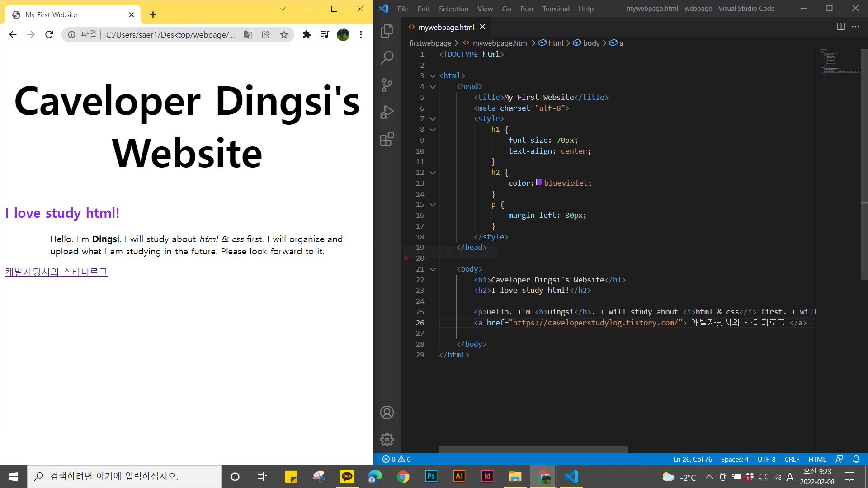Click the blueviolet color swatch
This screenshot has width=868, height=488.
pos(539,183)
